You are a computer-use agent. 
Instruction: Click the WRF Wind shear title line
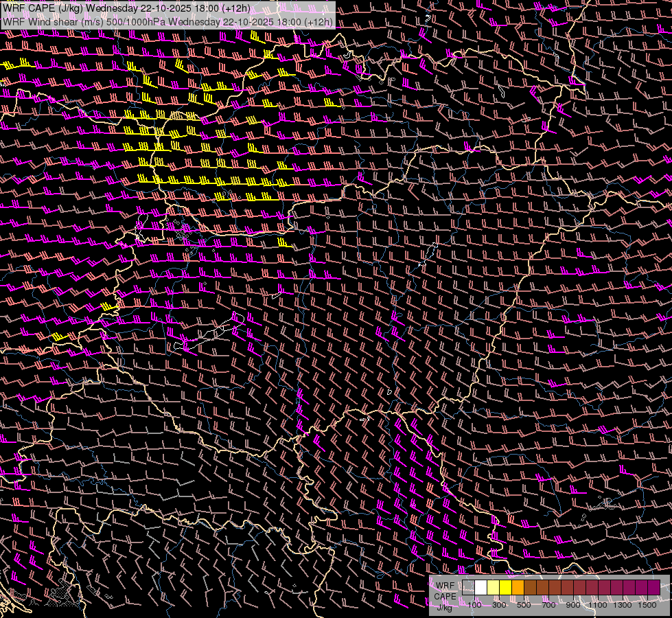click(x=167, y=21)
